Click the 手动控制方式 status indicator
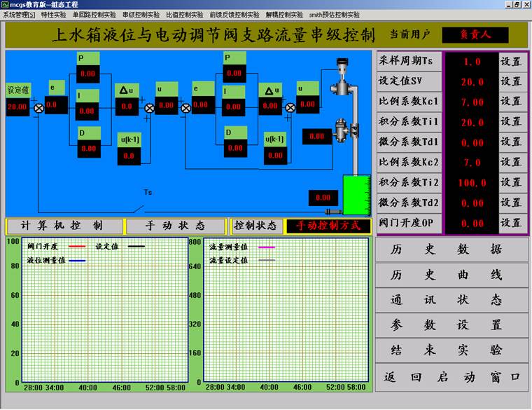 click(328, 226)
